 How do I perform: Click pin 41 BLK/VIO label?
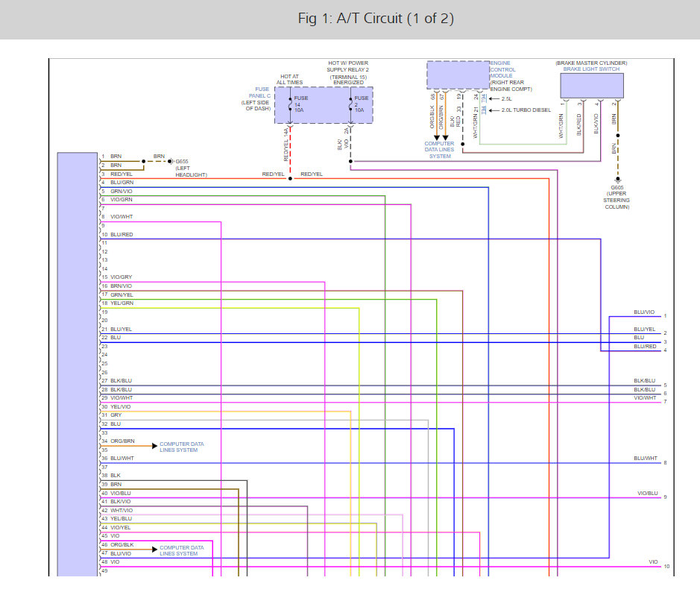pos(121,501)
